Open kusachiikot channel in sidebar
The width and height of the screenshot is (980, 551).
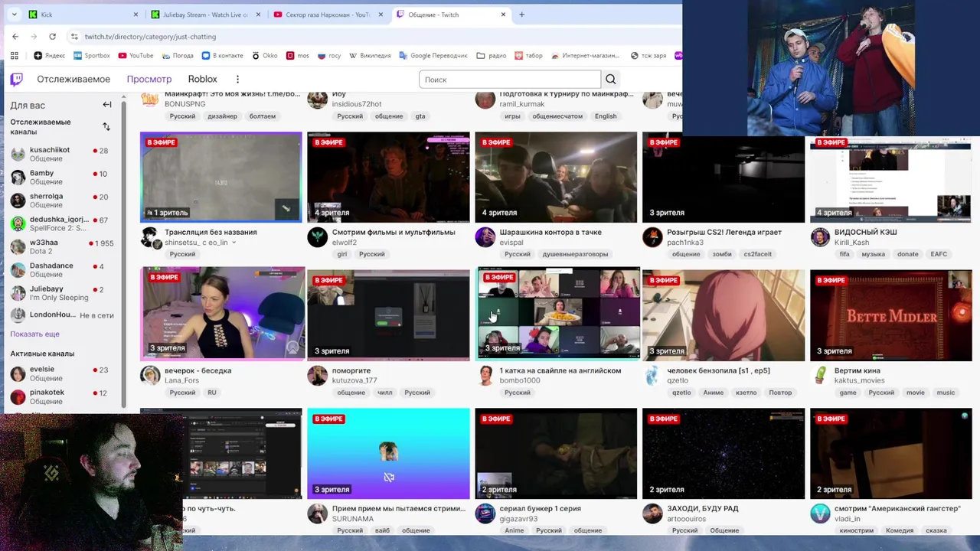point(63,154)
